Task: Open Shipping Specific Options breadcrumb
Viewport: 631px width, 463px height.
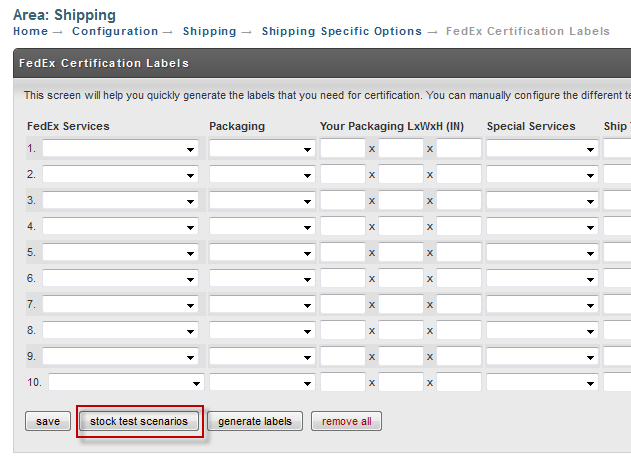Action: click(x=342, y=31)
